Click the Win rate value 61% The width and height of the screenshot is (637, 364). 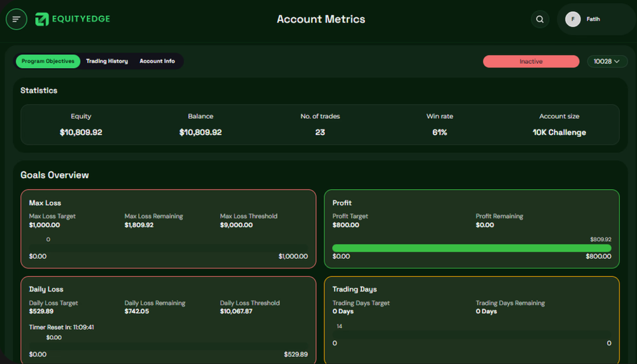pyautogui.click(x=440, y=132)
